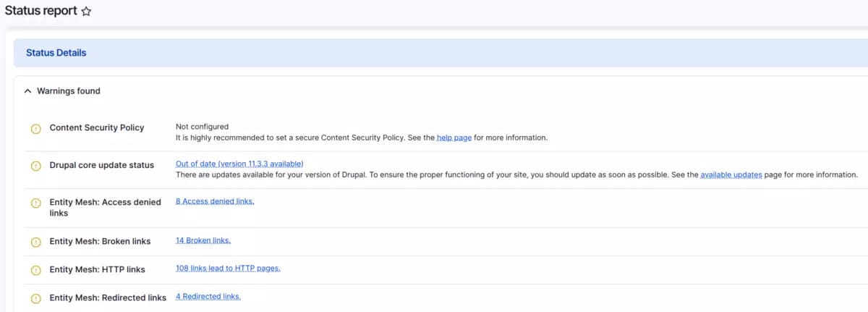The height and width of the screenshot is (312, 868).
Task: Click the HTTP links row warning icon
Action: pyautogui.click(x=35, y=270)
